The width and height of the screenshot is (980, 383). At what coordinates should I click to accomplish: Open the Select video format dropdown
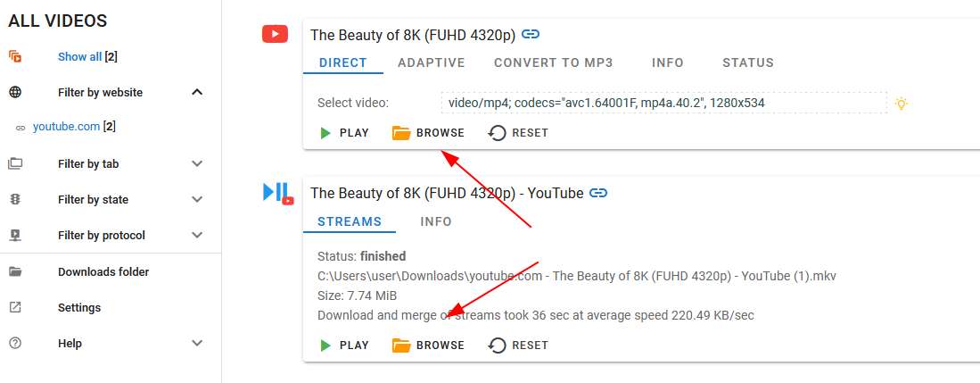tap(663, 103)
